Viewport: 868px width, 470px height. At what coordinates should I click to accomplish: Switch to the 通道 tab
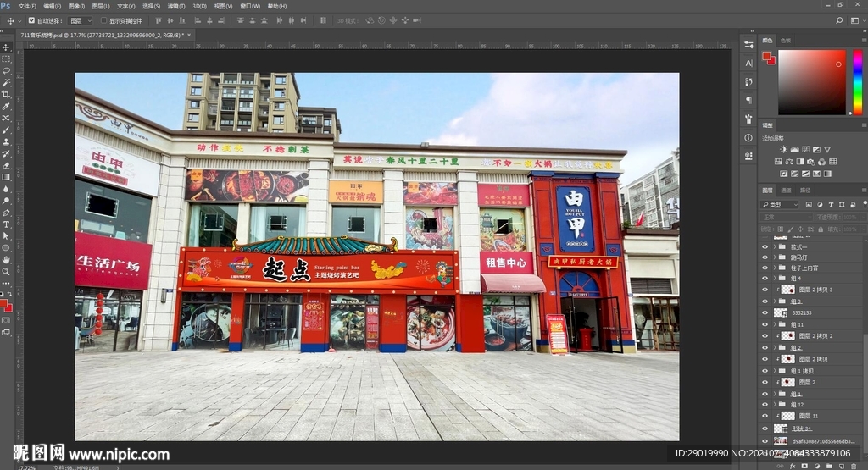click(786, 191)
